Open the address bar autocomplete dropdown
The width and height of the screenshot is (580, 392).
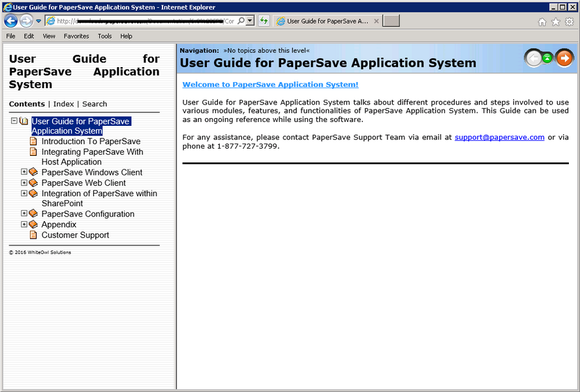click(x=251, y=21)
